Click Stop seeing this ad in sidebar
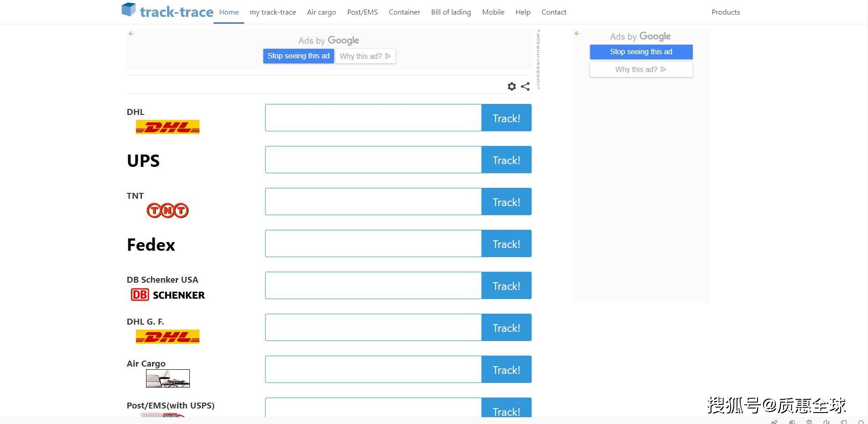Screen dimensions: 868x424 pyautogui.click(x=641, y=52)
